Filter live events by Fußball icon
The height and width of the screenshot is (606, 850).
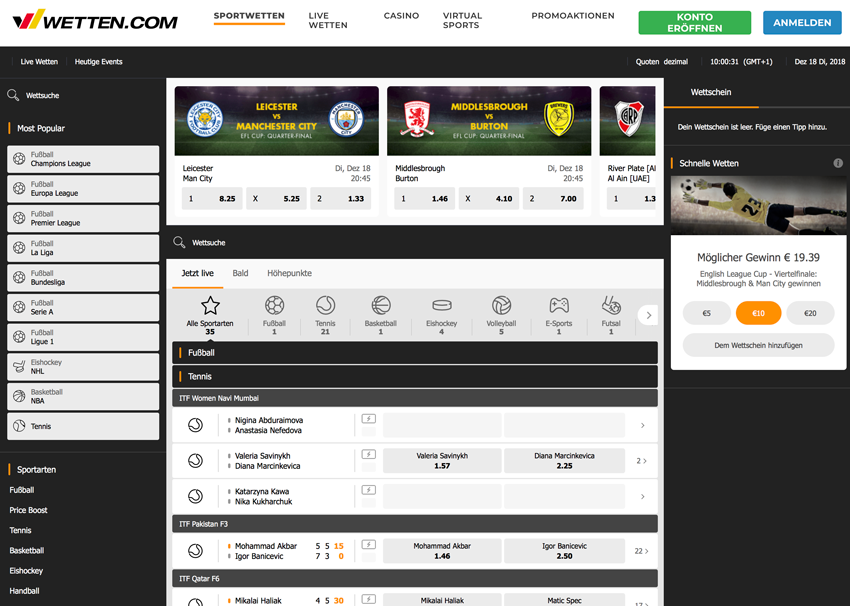[274, 306]
